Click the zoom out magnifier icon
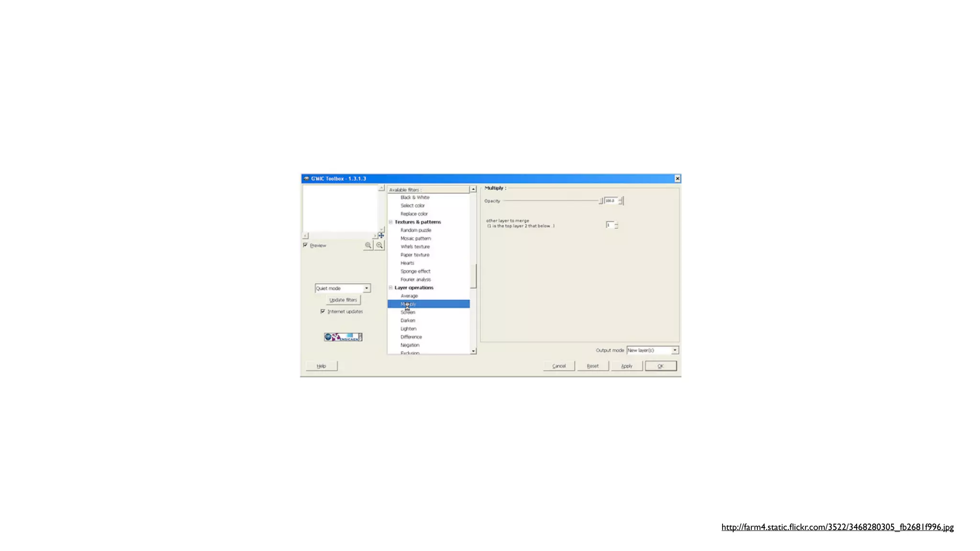980x551 pixels. click(x=368, y=245)
